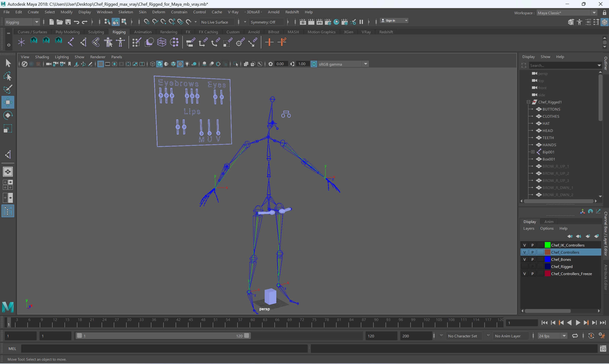609x364 pixels.
Task: Click the IPR render icon
Action: click(x=320, y=22)
